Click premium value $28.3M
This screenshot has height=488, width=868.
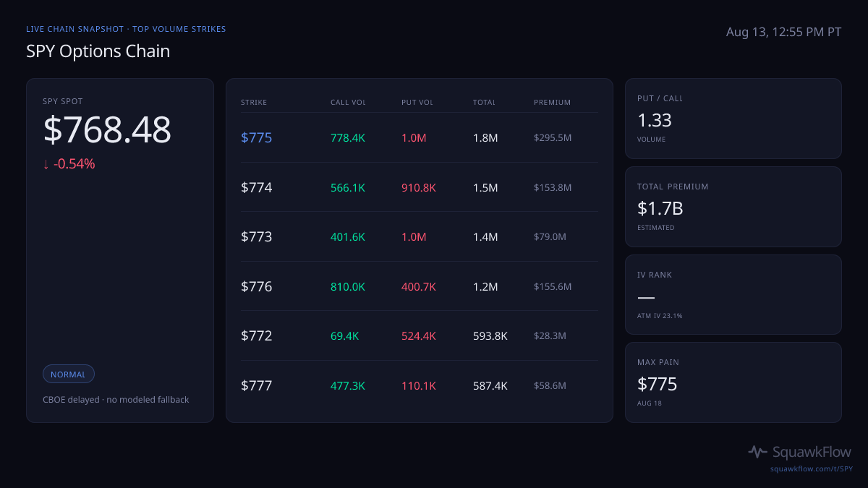(x=550, y=335)
